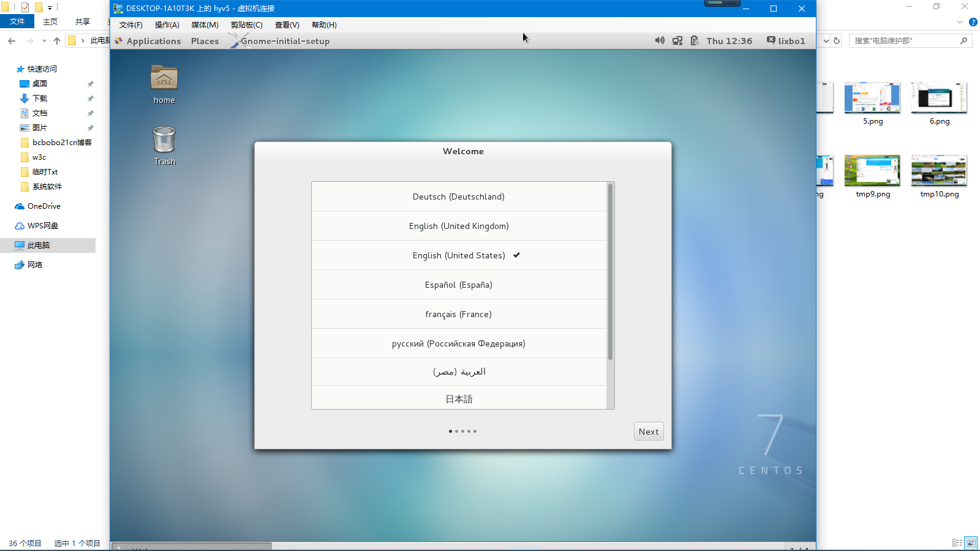Select 网络 in navigation pane
The image size is (980, 551).
[34, 265]
